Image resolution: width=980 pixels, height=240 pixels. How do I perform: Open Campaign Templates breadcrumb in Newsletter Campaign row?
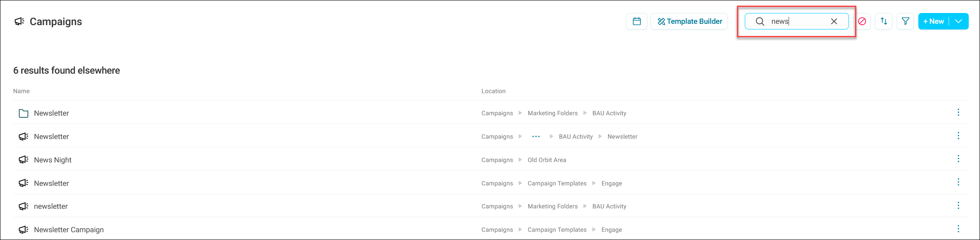click(x=557, y=230)
